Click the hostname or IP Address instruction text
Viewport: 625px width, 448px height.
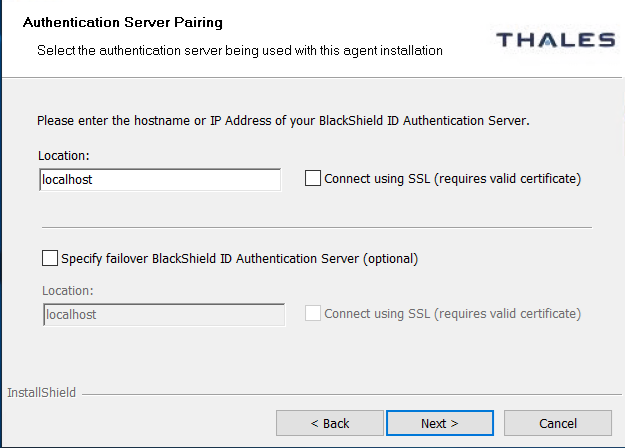click(x=283, y=120)
